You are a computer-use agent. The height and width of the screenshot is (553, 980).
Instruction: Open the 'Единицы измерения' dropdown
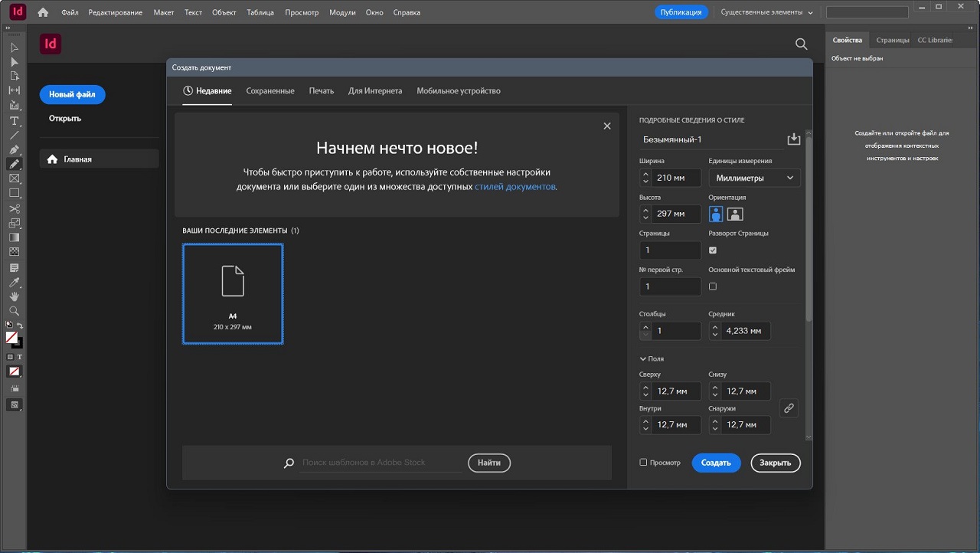coord(754,178)
